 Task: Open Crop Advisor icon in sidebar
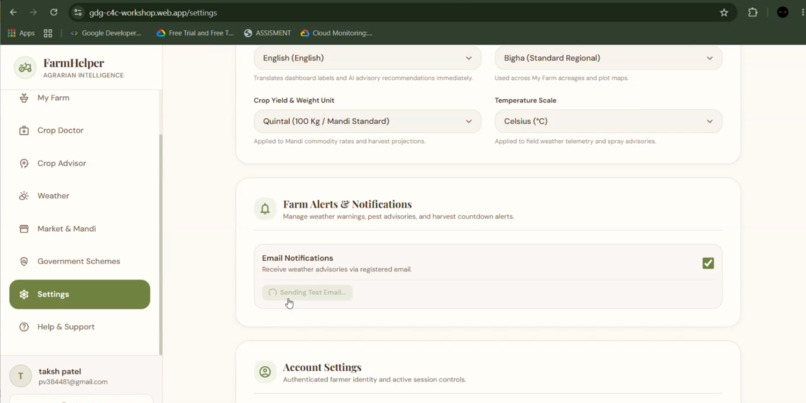point(24,163)
